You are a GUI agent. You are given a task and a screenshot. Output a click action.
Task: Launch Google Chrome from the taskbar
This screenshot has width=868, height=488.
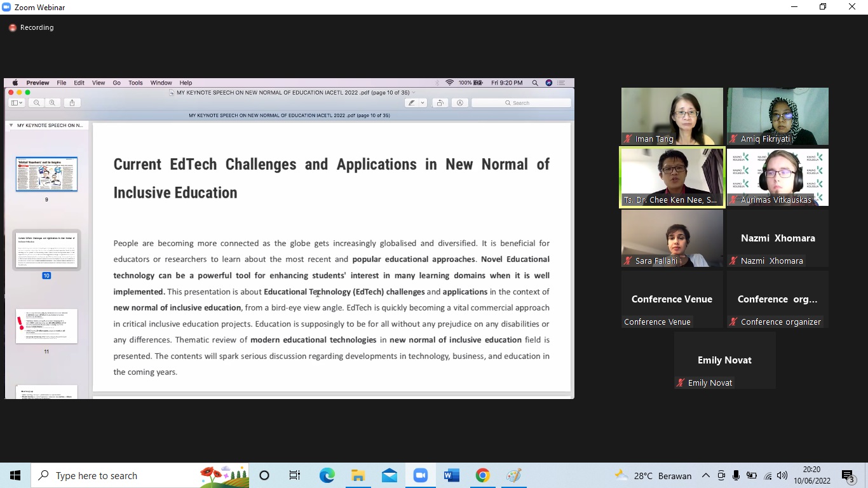tap(482, 475)
